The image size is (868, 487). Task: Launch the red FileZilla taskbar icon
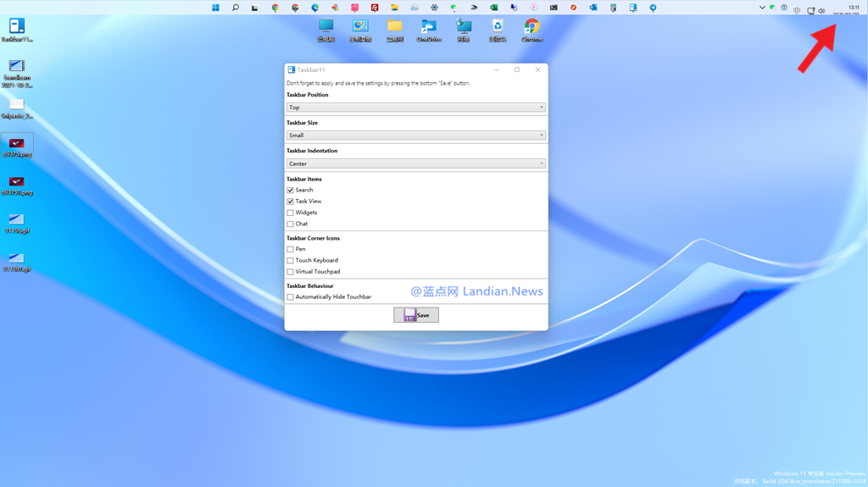point(375,8)
